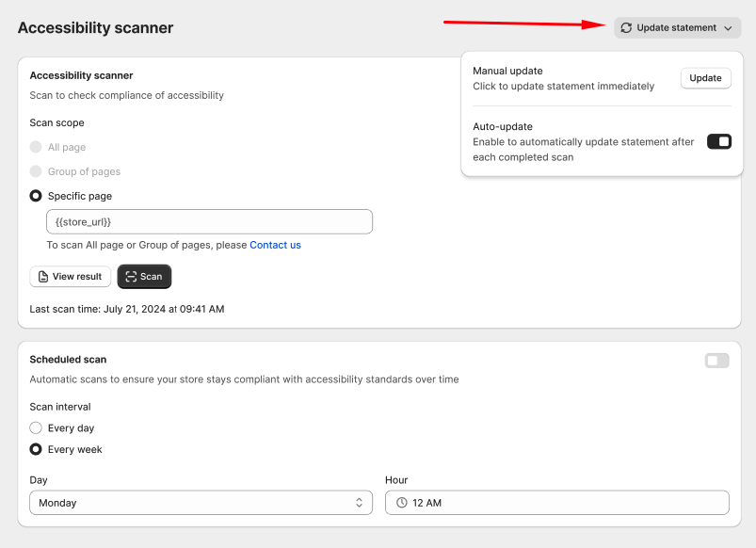Click the store URL input field
Screen dimensions: 756x548
209,221
